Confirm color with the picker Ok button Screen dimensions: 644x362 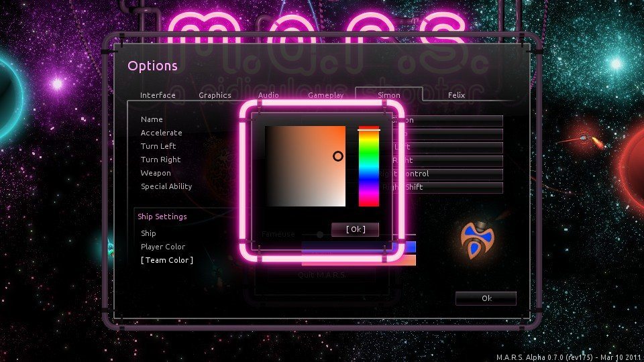coord(356,229)
